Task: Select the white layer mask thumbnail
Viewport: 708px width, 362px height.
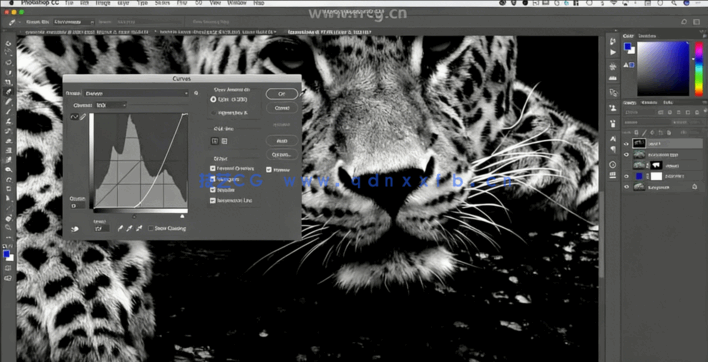Action: point(656,176)
